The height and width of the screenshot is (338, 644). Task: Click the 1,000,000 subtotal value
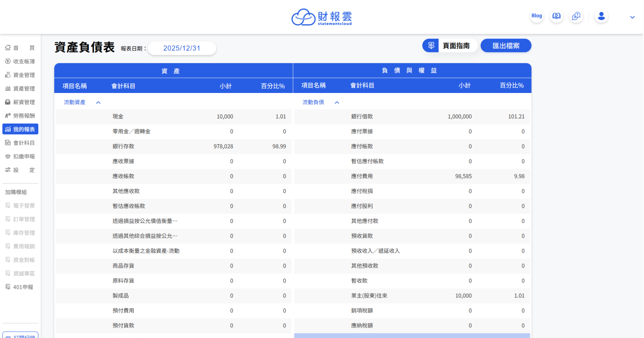tap(460, 116)
